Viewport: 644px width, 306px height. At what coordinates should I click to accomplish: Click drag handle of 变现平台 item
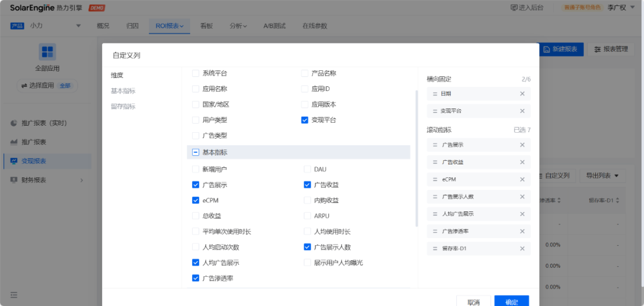[435, 111]
